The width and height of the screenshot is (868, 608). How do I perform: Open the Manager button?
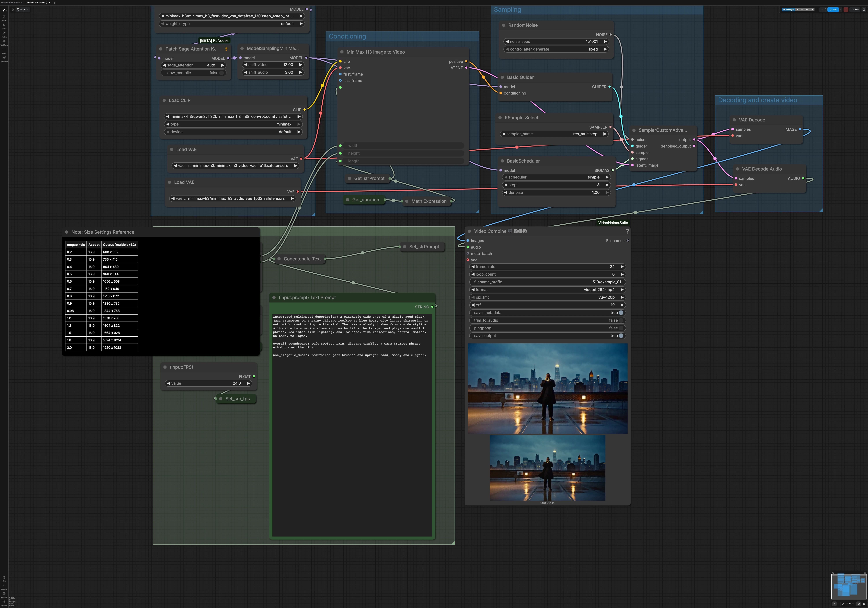click(788, 9)
